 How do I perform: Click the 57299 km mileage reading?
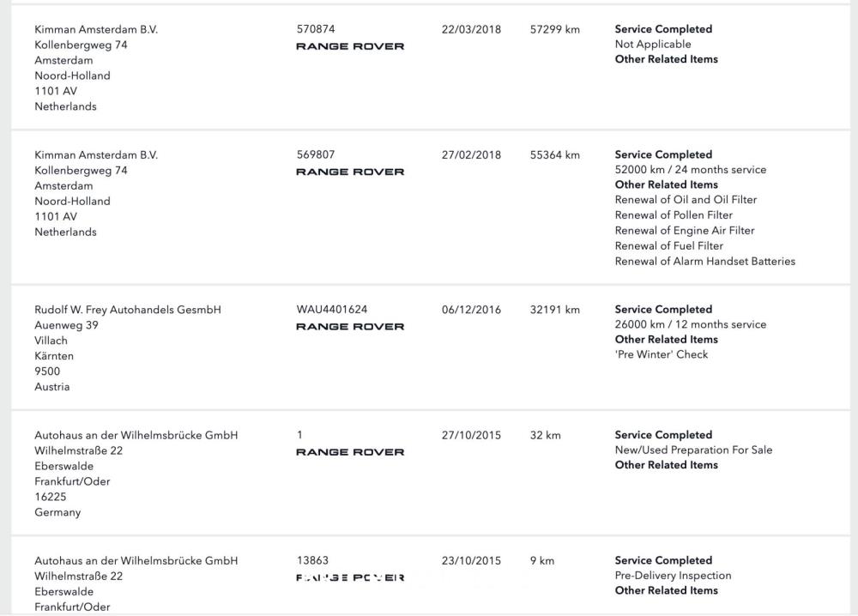tap(555, 29)
